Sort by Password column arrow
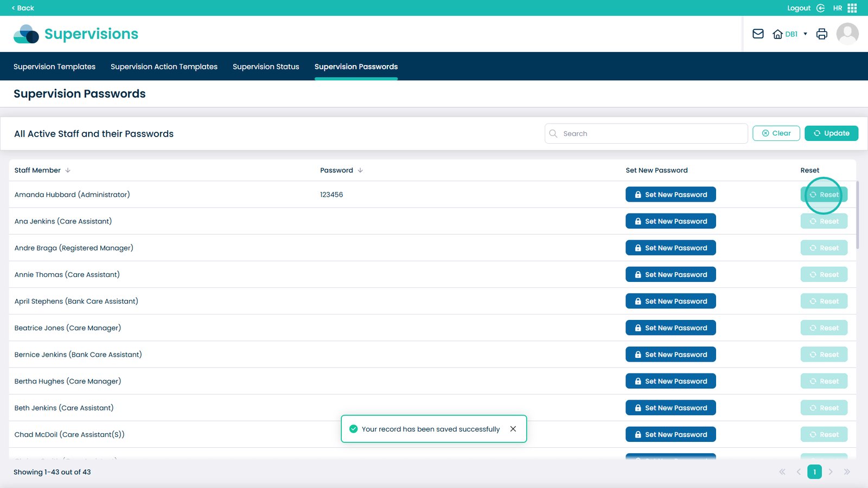868x488 pixels. coord(360,170)
